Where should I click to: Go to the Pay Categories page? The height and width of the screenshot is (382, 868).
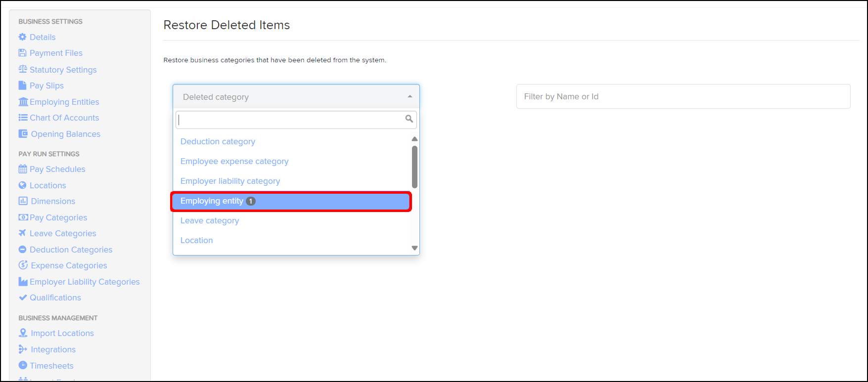(58, 217)
